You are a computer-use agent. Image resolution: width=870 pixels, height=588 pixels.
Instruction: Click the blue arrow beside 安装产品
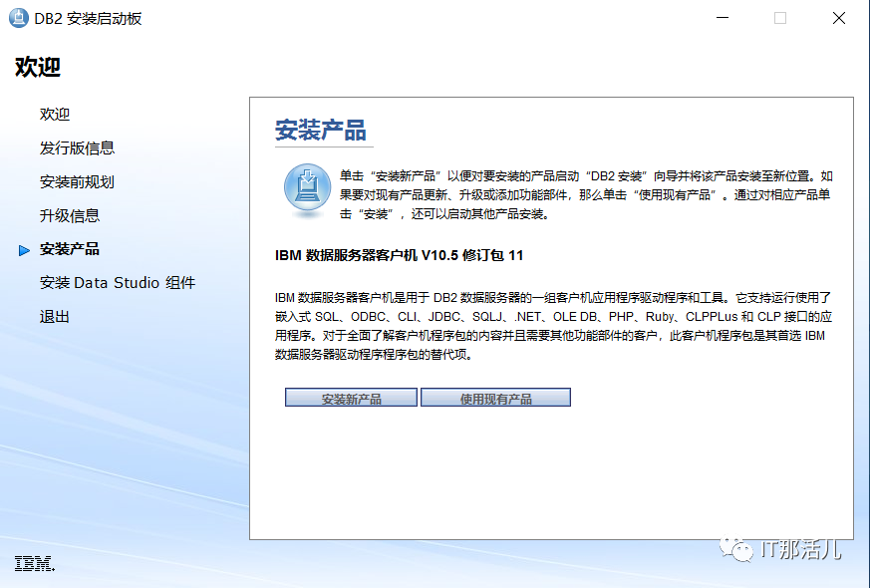click(24, 251)
